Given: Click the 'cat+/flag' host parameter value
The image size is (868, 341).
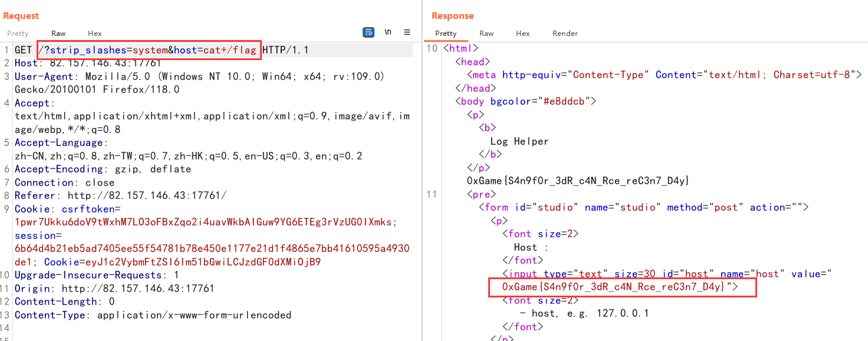Looking at the screenshot, I should point(230,51).
